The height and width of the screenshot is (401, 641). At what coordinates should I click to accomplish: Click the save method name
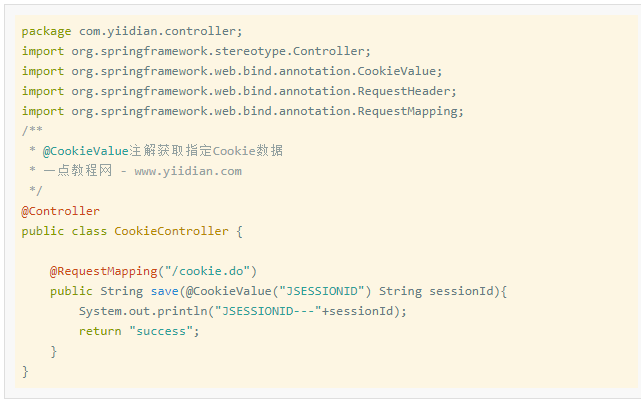pos(164,291)
